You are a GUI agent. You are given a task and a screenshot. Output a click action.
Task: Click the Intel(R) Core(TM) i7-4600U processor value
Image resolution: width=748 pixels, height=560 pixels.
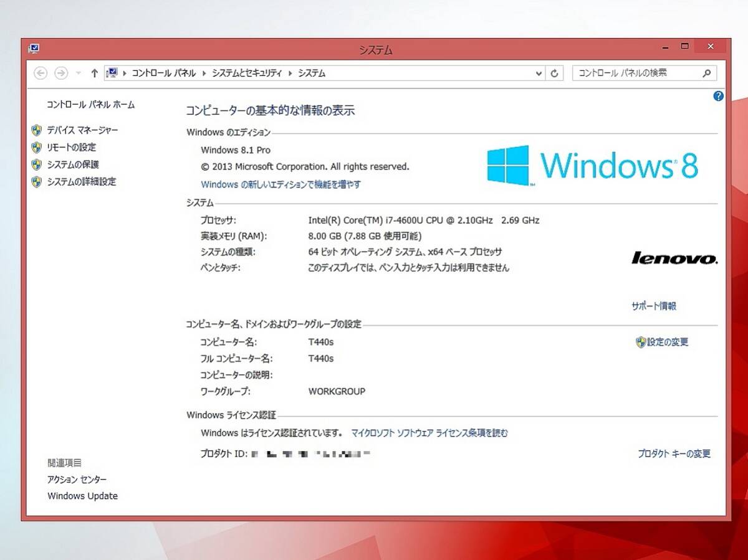[424, 220]
